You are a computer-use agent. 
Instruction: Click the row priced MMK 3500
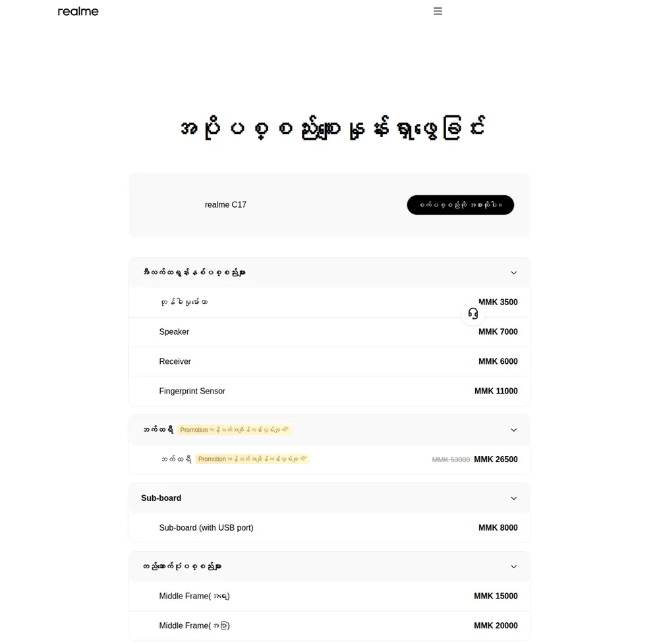329,303
